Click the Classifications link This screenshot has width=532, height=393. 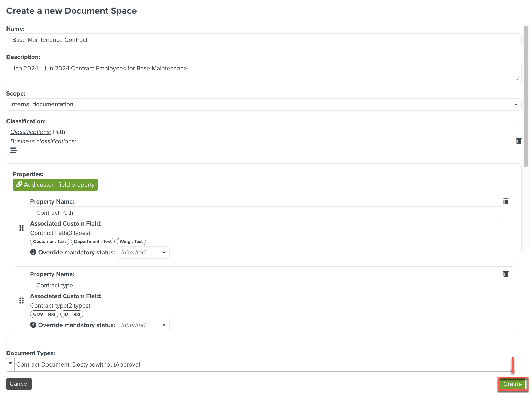point(31,132)
